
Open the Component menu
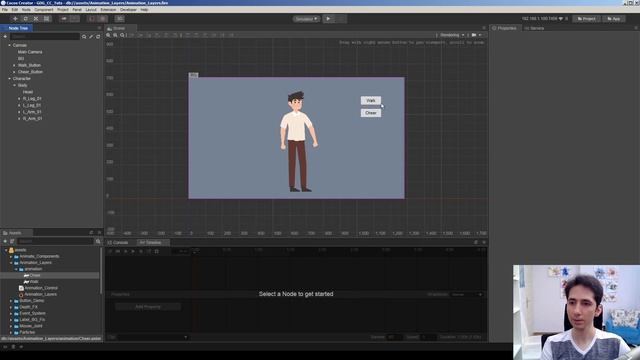44,9
